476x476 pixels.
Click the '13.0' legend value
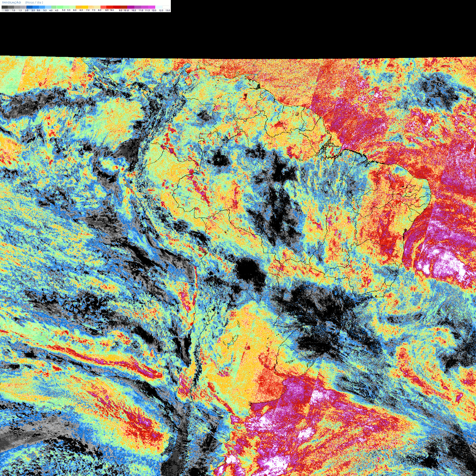point(168,10)
